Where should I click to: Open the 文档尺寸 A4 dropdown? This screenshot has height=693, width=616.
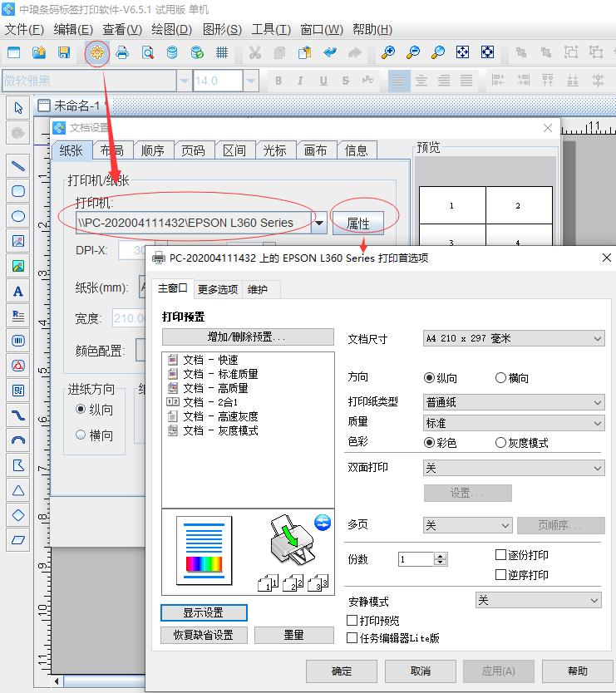513,338
